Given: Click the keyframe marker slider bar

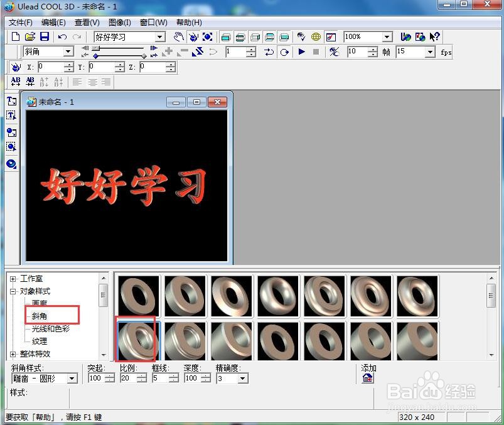Looking at the screenshot, I should (x=120, y=56).
